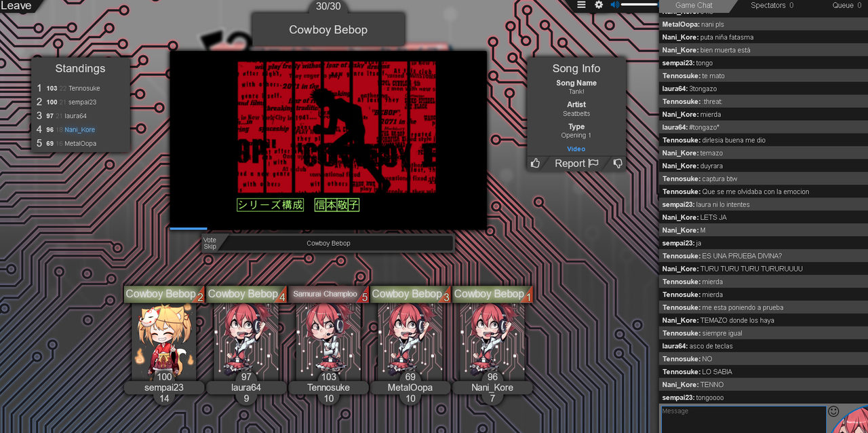Select laura64's avatar
The height and width of the screenshot is (433, 868).
click(246, 341)
